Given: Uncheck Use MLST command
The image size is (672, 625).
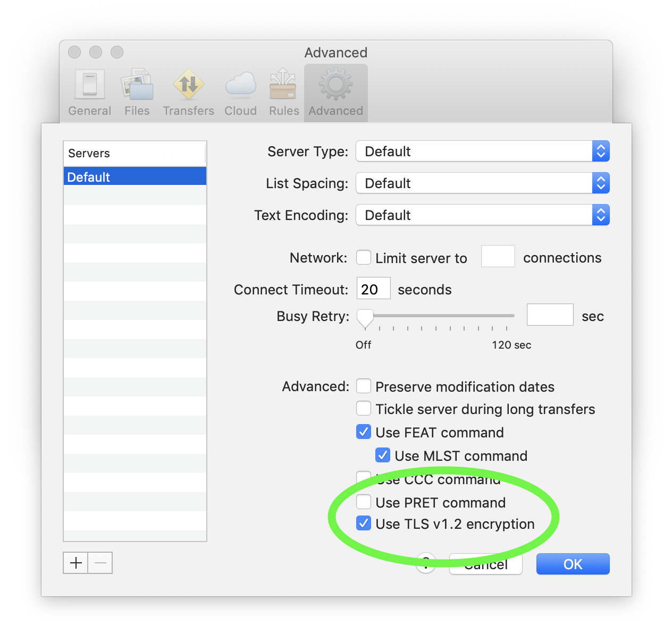Looking at the screenshot, I should (x=383, y=455).
